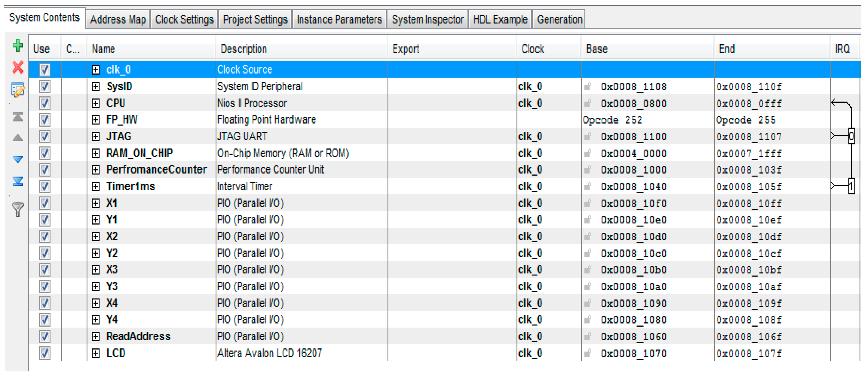Expand the CPU component tree node
The height and width of the screenshot is (377, 868).
(x=96, y=103)
